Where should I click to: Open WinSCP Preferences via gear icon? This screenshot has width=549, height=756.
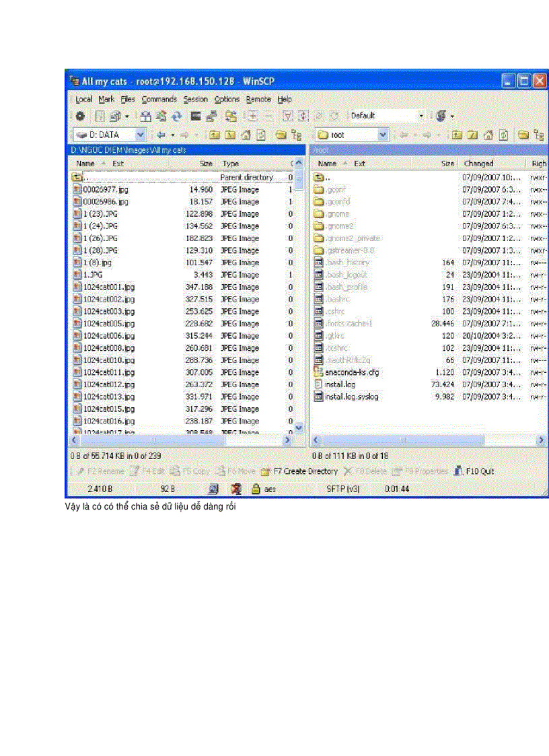pos(81,116)
